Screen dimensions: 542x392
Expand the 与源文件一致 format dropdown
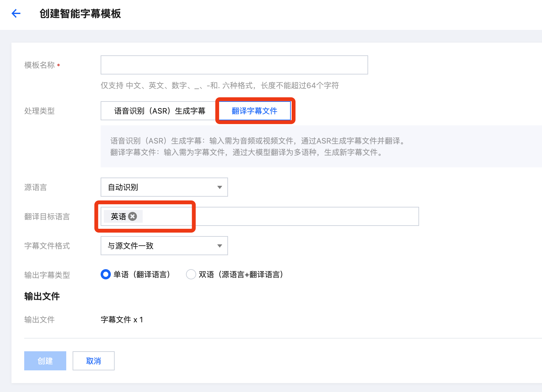164,246
